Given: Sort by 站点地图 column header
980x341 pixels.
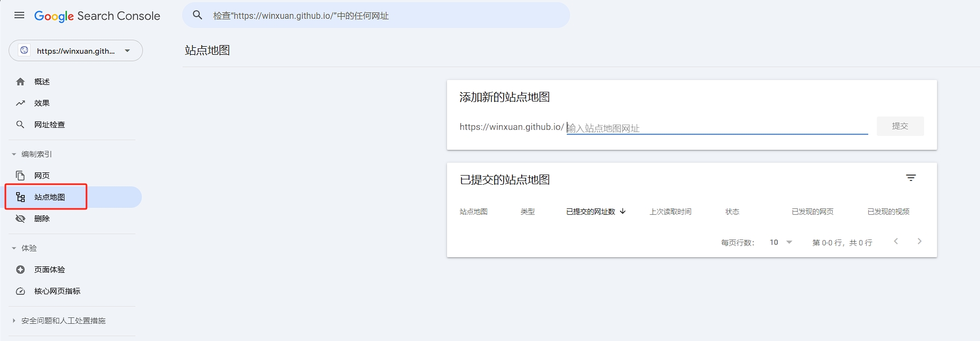Looking at the screenshot, I should pyautogui.click(x=473, y=212).
